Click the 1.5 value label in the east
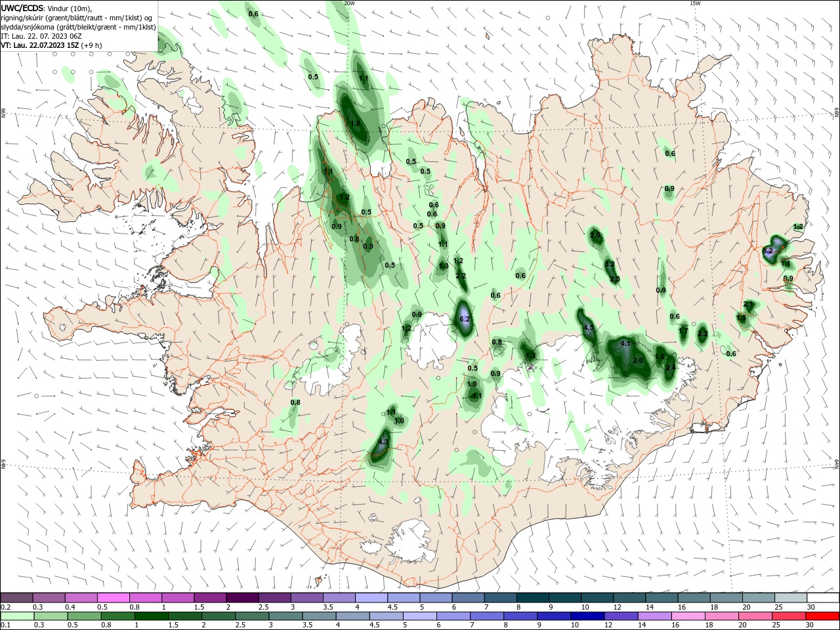Image resolution: width=840 pixels, height=630 pixels. (x=741, y=318)
